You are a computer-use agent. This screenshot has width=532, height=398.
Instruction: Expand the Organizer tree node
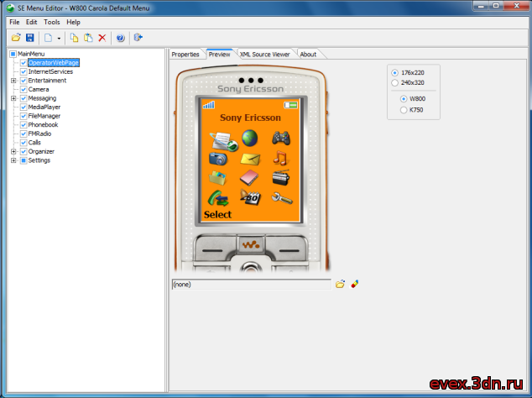pos(13,151)
